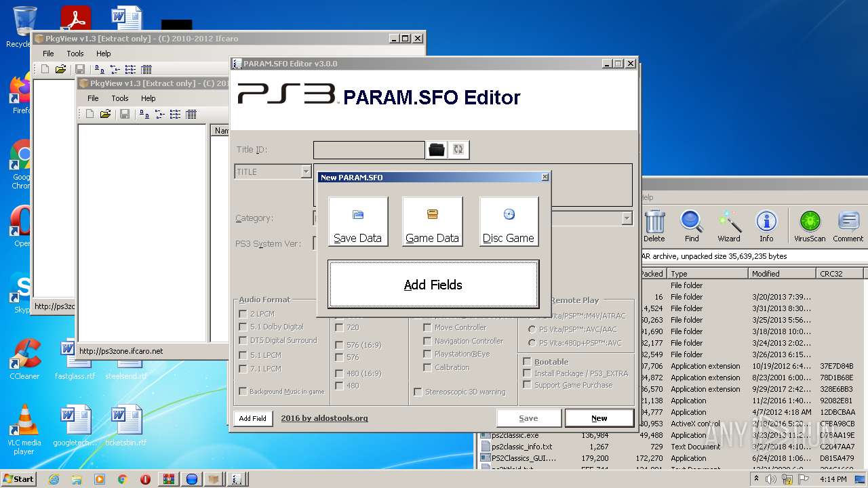Click New document icon in back PkgView toolbar
Screen dimensions: 868x488
point(45,69)
